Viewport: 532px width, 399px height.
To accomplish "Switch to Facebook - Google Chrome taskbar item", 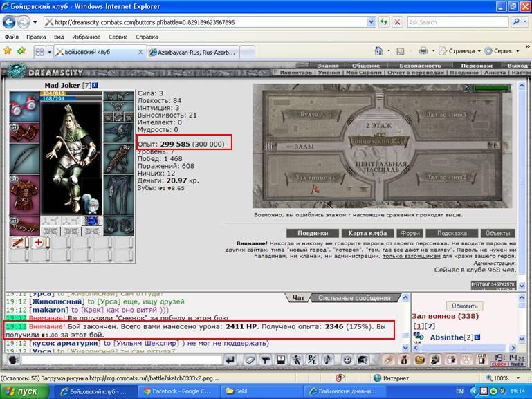I will point(179,391).
